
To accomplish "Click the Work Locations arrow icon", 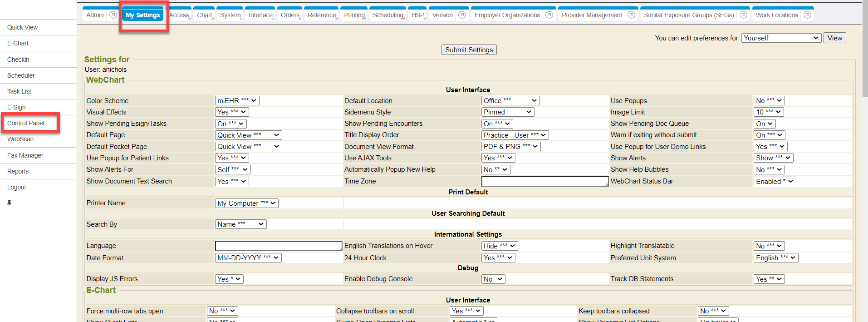I will coord(807,15).
